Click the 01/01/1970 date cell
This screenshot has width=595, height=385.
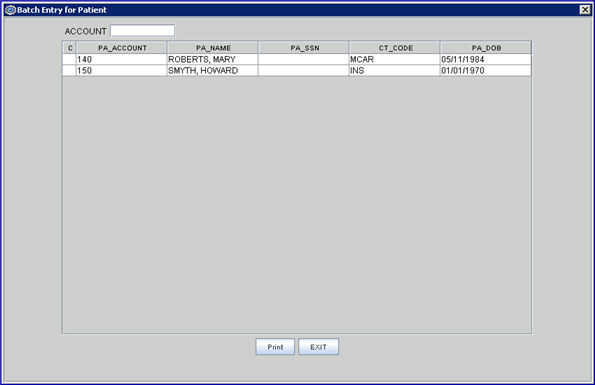point(486,71)
